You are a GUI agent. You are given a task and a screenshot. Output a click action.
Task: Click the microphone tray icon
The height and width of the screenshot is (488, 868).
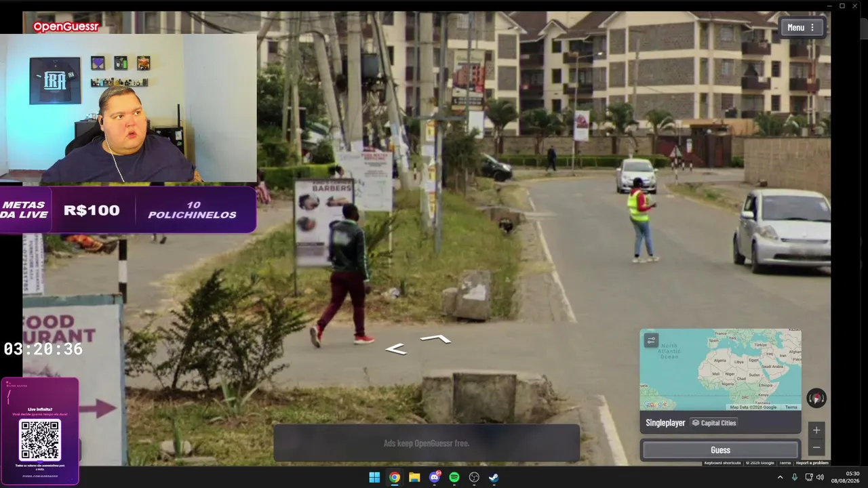coord(795,477)
